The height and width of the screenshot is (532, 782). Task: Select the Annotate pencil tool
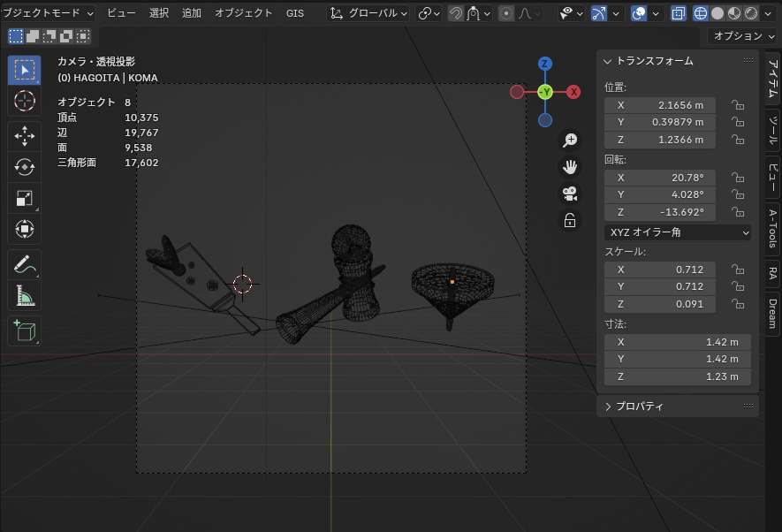(x=24, y=263)
